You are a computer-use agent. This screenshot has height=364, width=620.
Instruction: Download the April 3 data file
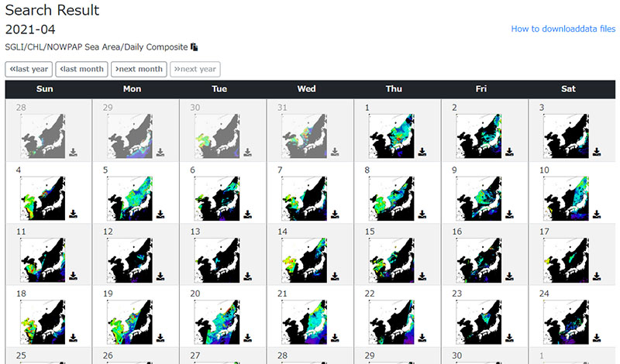point(597,152)
